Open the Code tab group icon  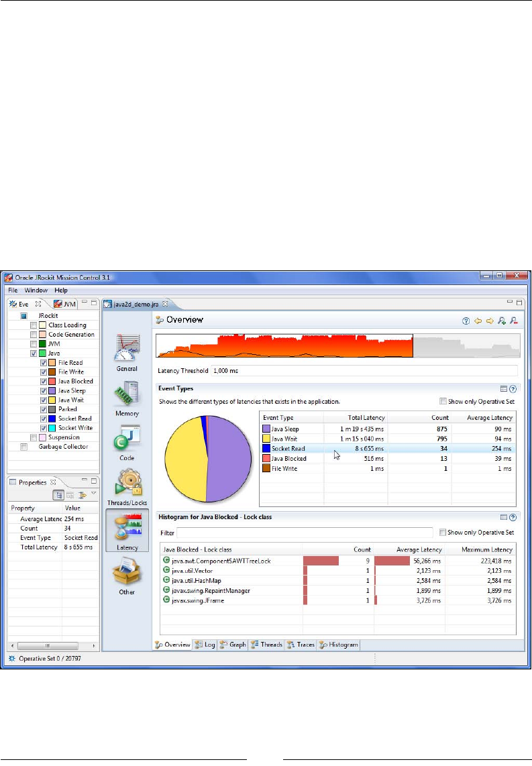point(127,438)
